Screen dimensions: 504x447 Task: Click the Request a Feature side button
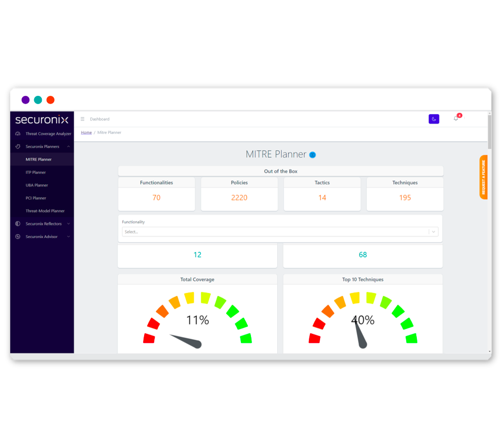click(483, 177)
